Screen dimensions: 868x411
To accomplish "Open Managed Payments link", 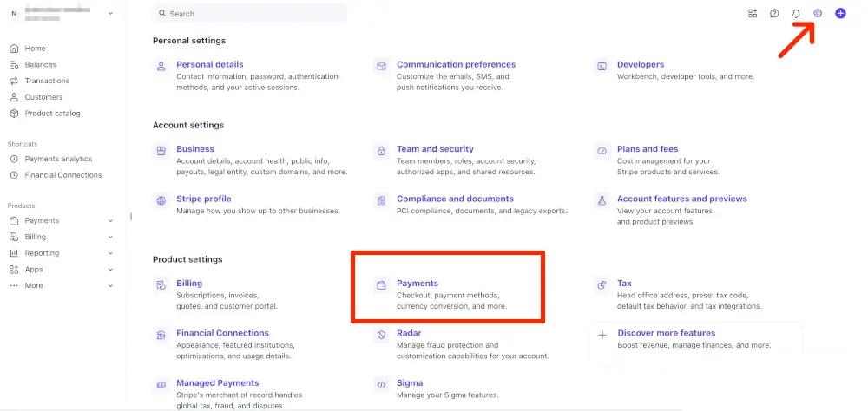I will (218, 382).
